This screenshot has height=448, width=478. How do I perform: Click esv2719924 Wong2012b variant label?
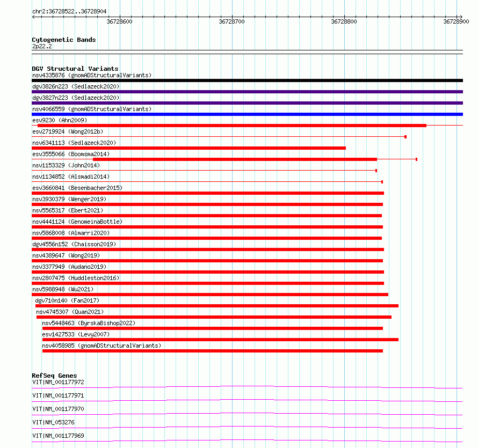pos(68,131)
